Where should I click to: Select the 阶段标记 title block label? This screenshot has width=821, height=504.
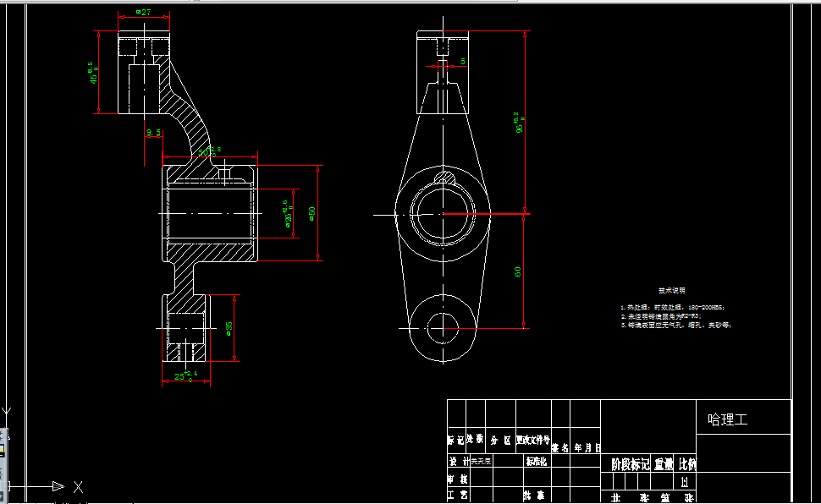pyautogui.click(x=631, y=464)
